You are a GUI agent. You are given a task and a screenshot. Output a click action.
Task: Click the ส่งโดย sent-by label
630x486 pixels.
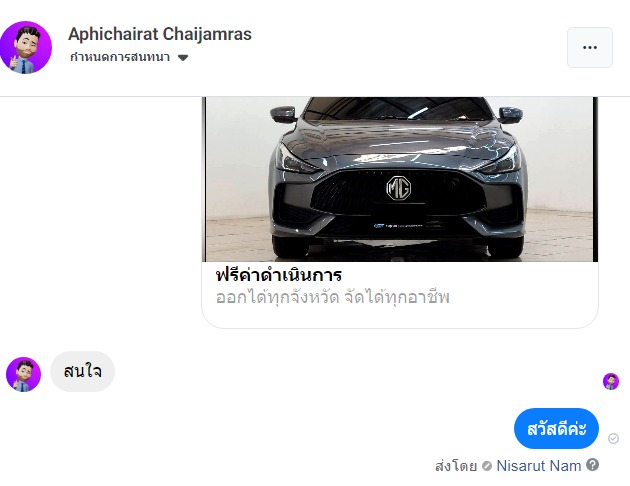tap(456, 466)
